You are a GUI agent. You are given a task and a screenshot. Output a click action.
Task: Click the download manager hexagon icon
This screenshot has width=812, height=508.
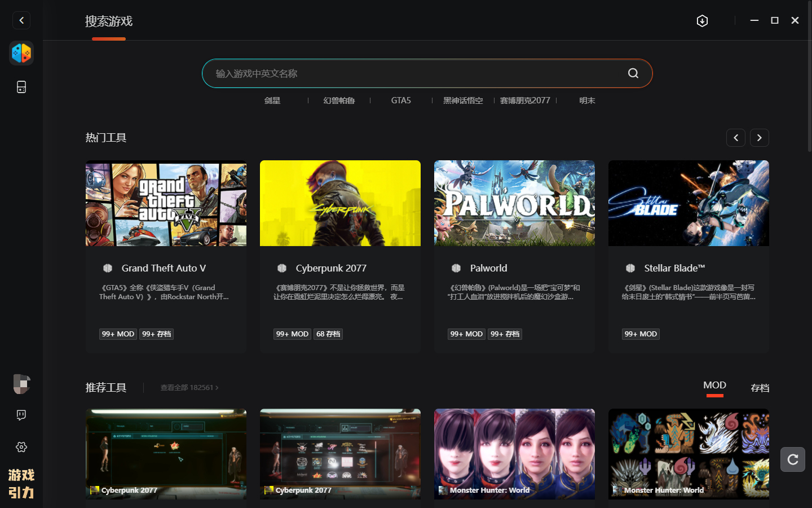pyautogui.click(x=702, y=21)
